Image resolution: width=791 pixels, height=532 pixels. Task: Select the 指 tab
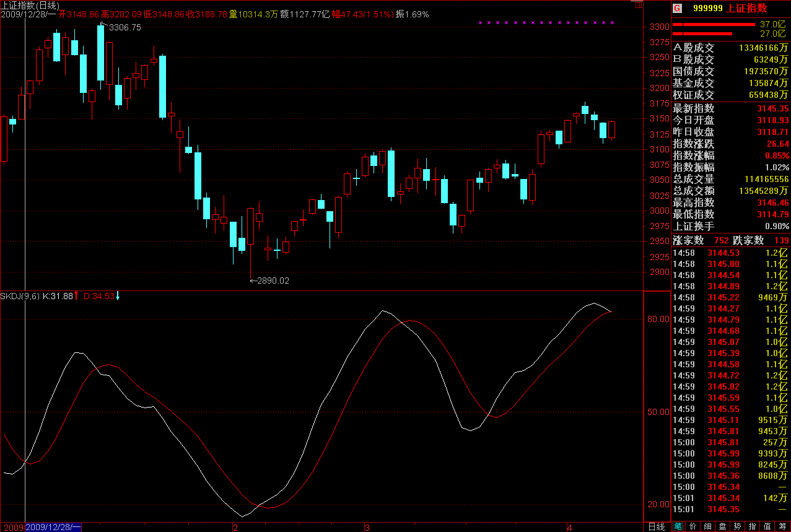click(x=752, y=526)
